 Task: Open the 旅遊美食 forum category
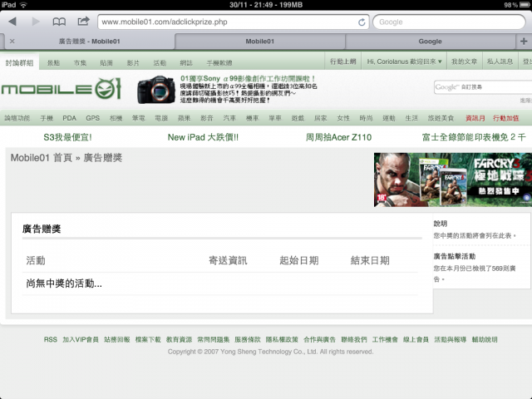click(441, 118)
